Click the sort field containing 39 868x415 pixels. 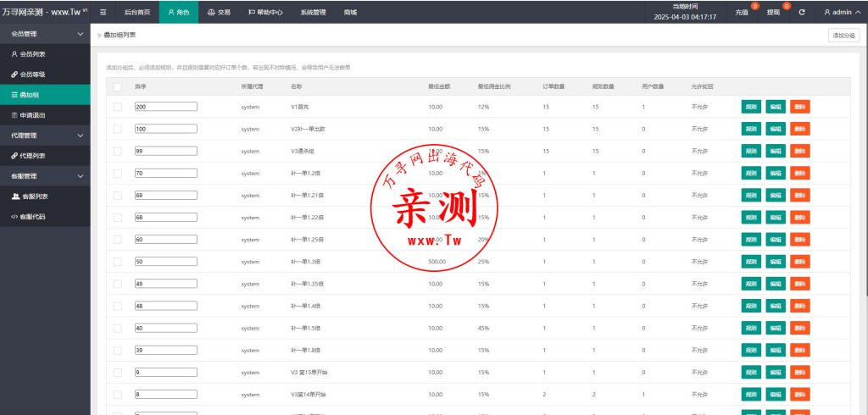pyautogui.click(x=165, y=350)
